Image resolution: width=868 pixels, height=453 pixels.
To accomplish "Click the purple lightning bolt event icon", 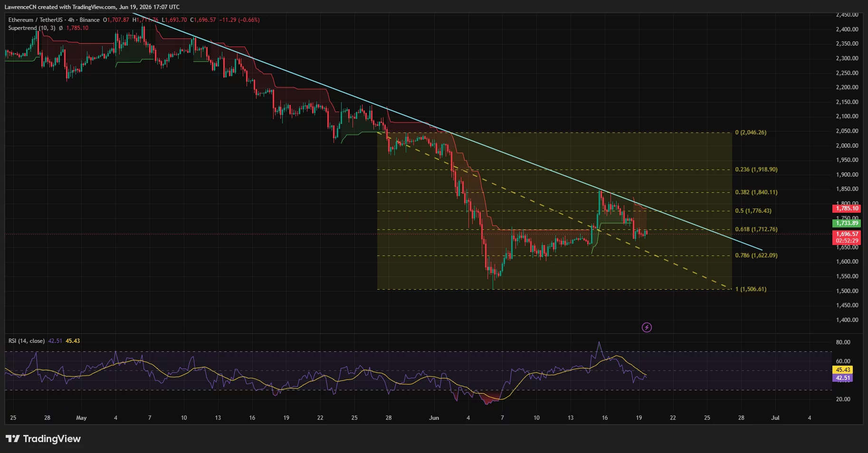I will coord(647,327).
